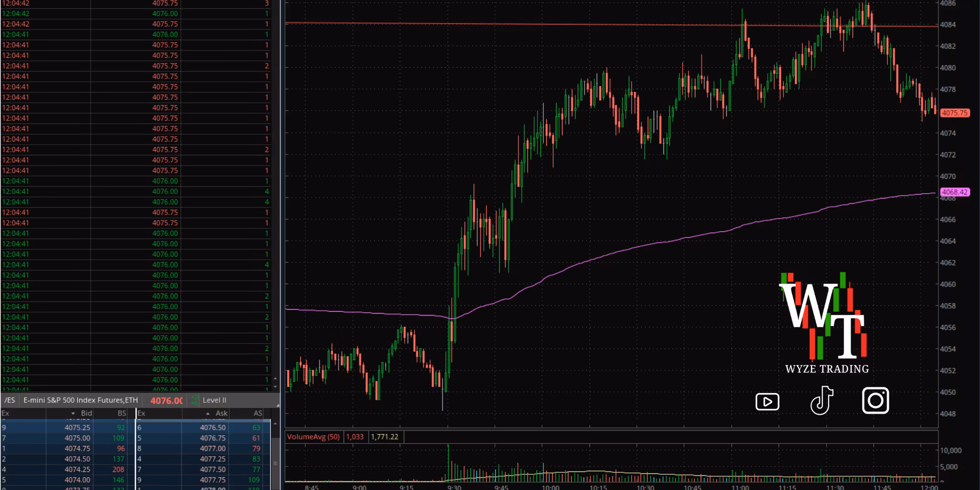Click the scroll-up arrow in Level II book
980x490 pixels.
[275, 423]
